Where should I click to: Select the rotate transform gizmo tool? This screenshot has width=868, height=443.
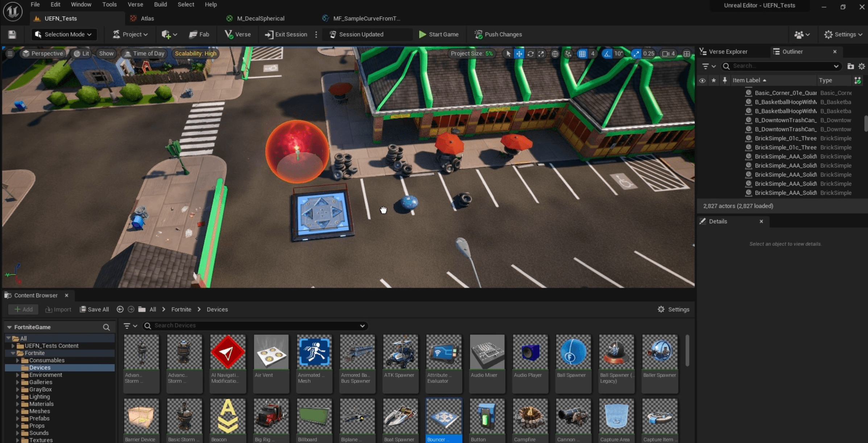click(x=530, y=54)
